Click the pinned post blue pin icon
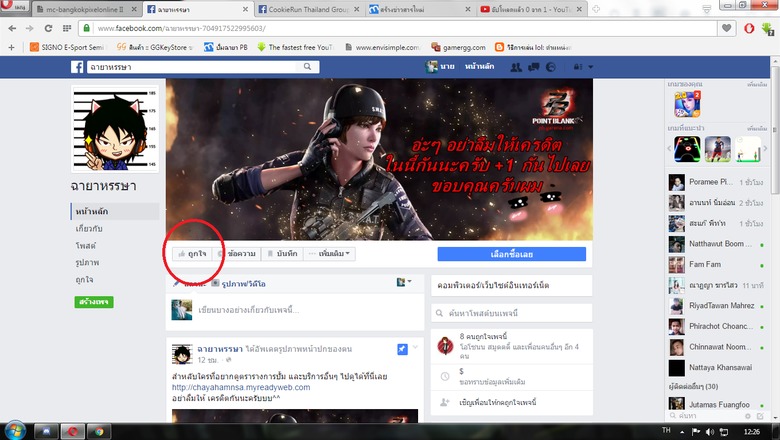Viewport: 780px width, 440px height. [x=401, y=348]
